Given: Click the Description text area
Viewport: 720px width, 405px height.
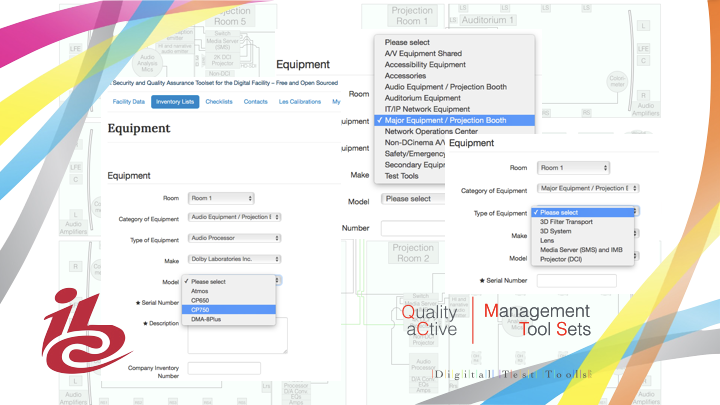Looking at the screenshot, I should (237, 335).
